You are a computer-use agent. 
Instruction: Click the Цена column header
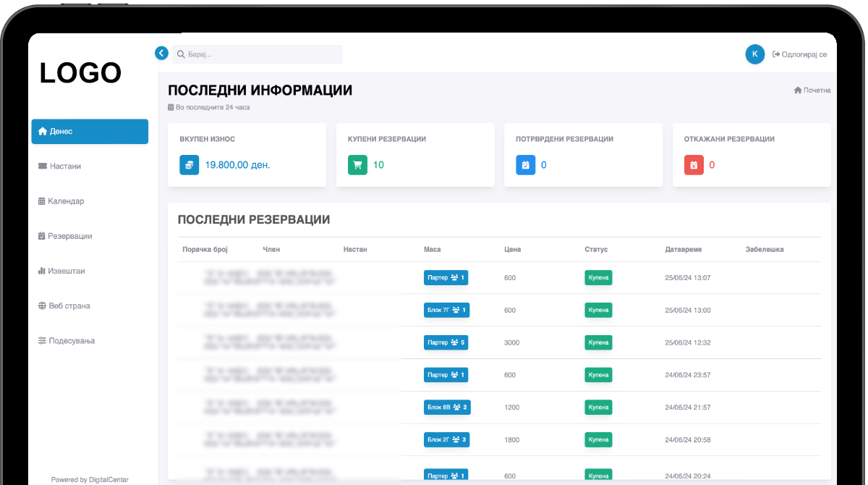(x=512, y=249)
